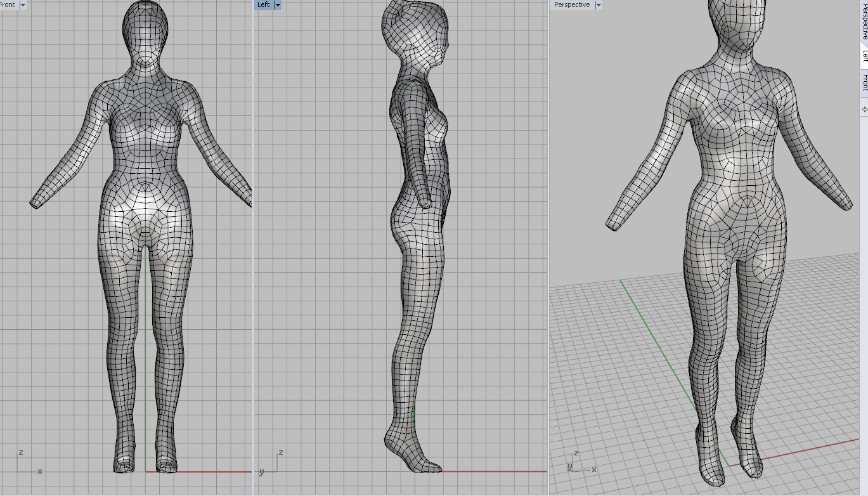
Task: Click the world axis icon in Perspective viewport
Action: pos(578,462)
